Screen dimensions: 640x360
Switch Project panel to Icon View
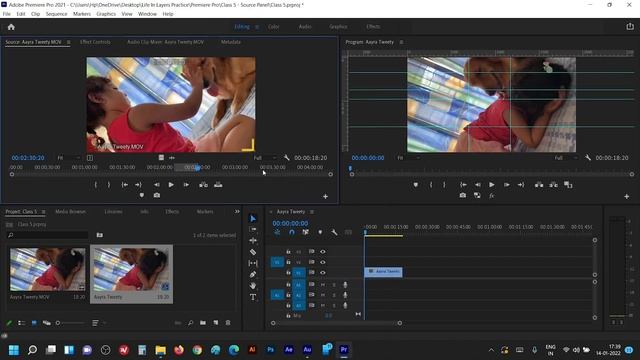[x=34, y=323]
